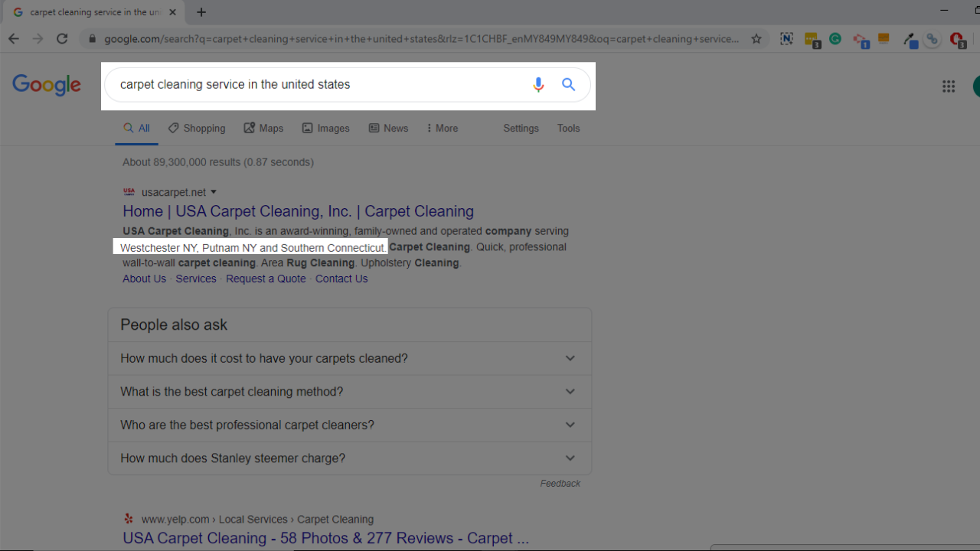
Task: Open the AdBlock red stop-sign extension
Action: point(957,40)
